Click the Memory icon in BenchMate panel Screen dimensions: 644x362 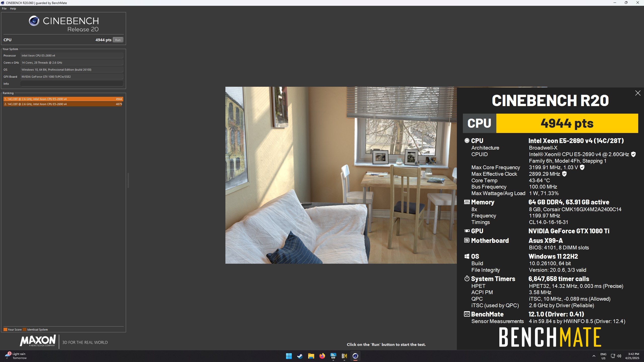point(467,202)
